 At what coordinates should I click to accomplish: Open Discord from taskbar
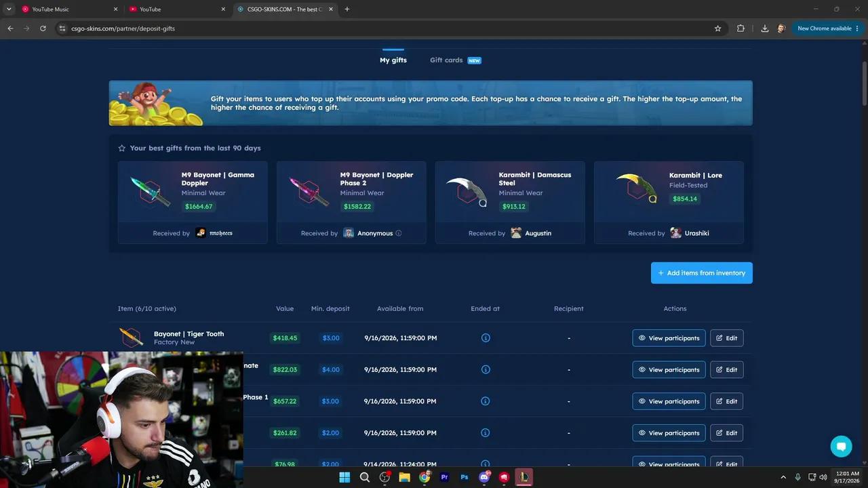click(485, 477)
